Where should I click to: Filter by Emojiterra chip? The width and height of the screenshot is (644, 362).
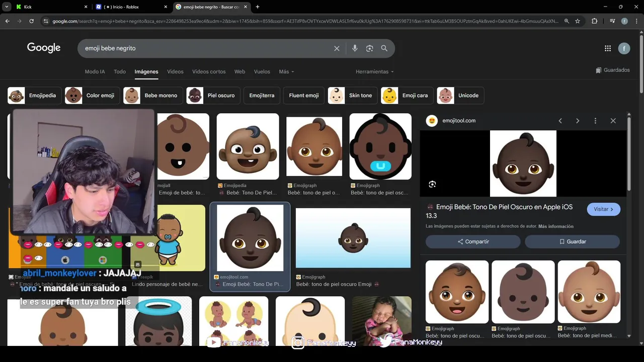point(262,96)
